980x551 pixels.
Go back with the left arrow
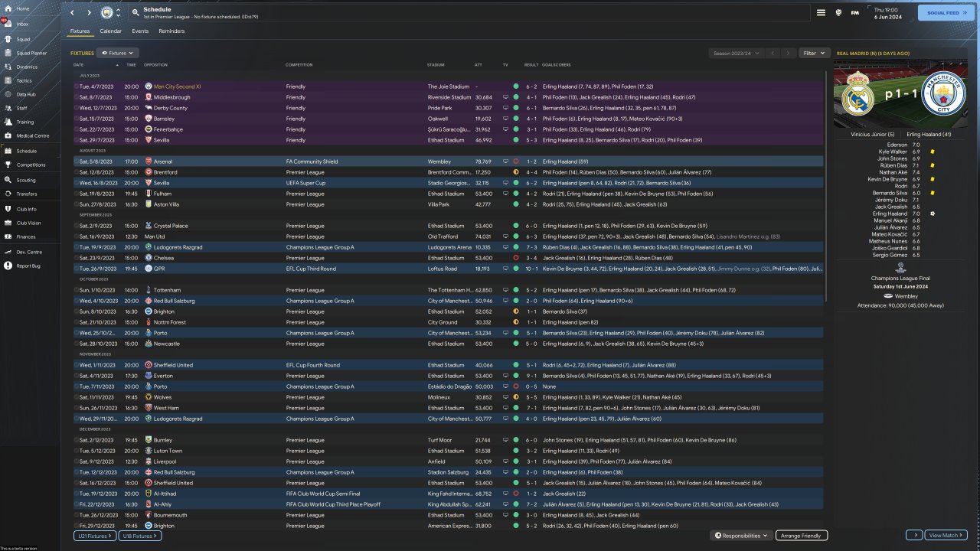pos(73,13)
